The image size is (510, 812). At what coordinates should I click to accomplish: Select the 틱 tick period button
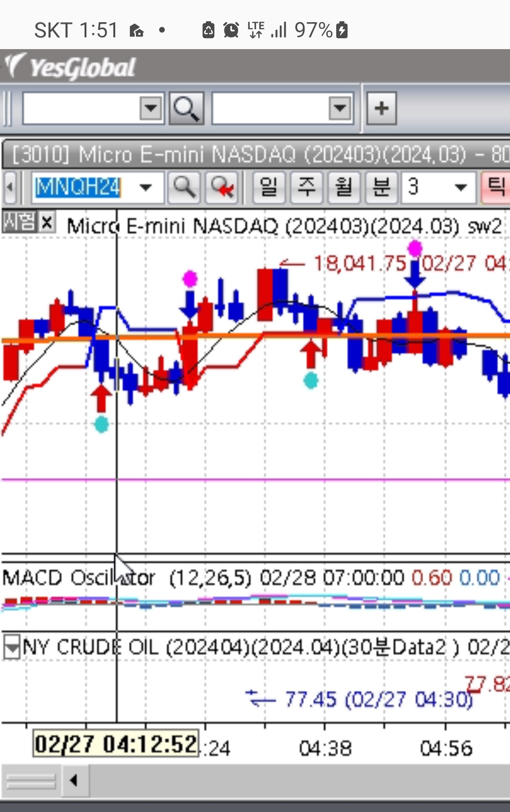point(495,187)
